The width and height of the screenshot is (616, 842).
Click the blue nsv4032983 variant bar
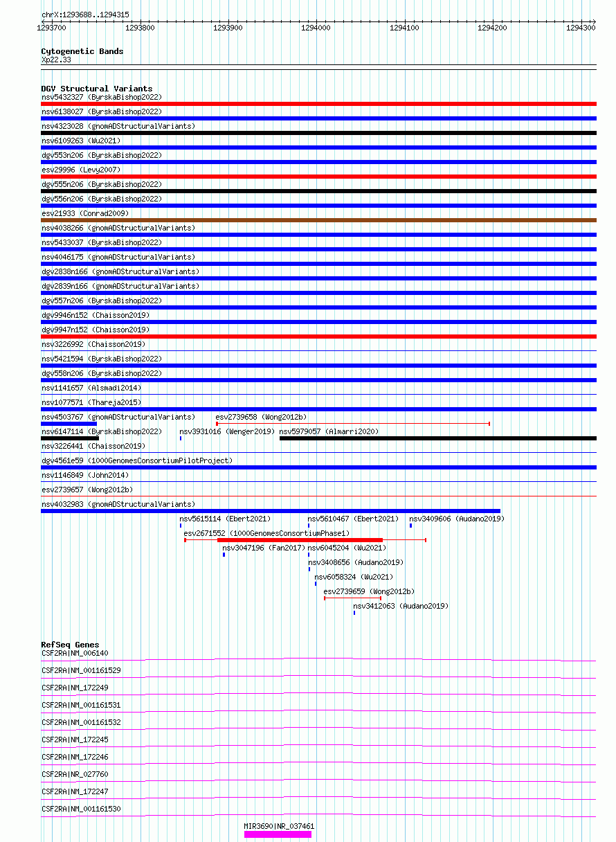pos(271,511)
